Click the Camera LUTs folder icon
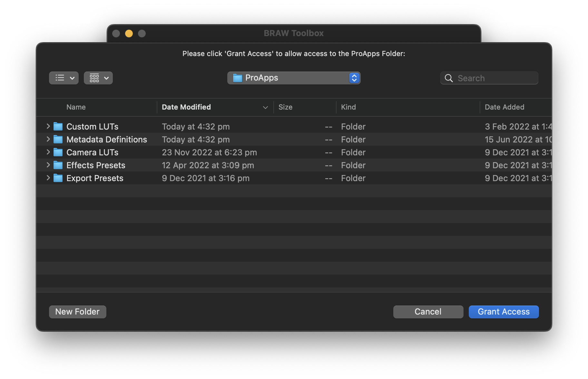588x379 pixels. 58,152
